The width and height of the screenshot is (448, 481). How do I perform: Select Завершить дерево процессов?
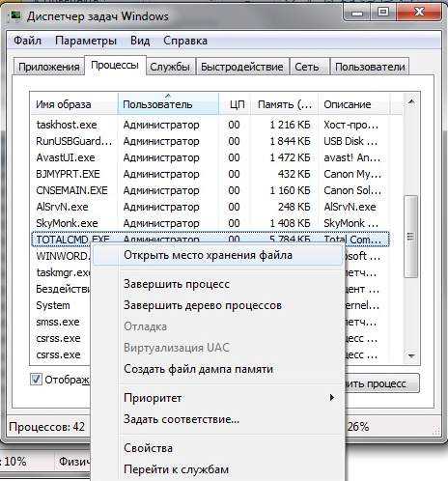point(217,305)
